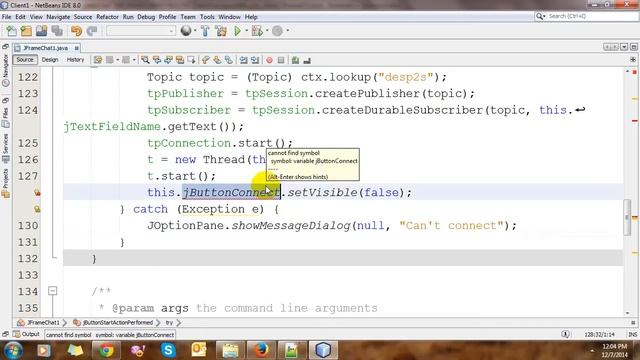
Task: Close the JFrameChat1.java tab
Action: [76, 48]
